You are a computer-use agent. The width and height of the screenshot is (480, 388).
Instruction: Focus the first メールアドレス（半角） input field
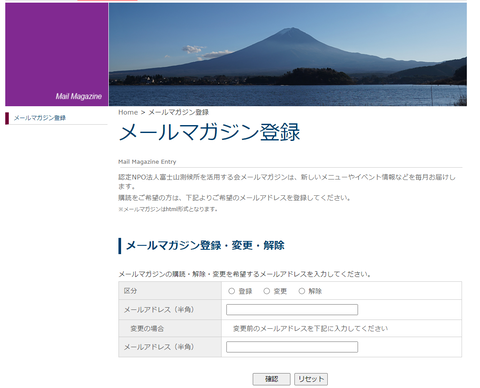point(292,310)
